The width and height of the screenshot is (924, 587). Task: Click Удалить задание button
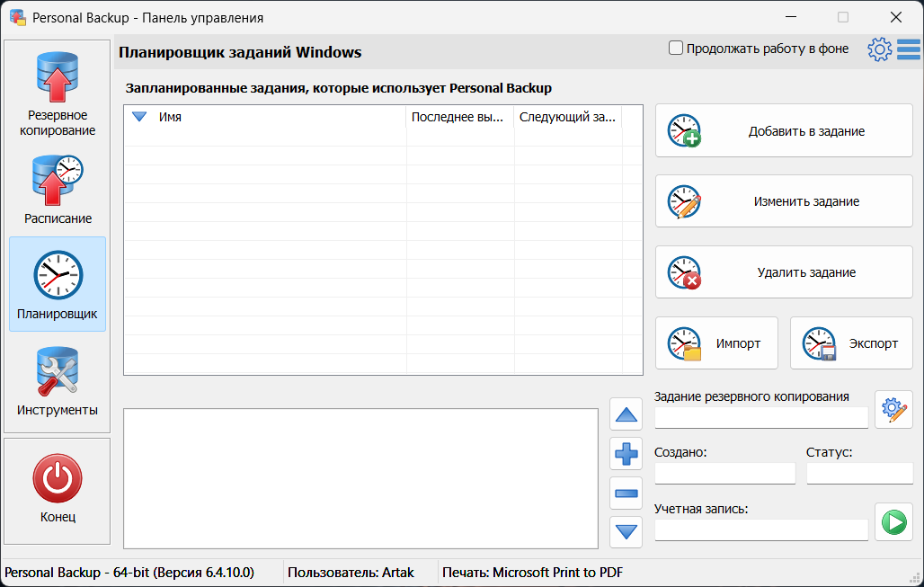(784, 272)
